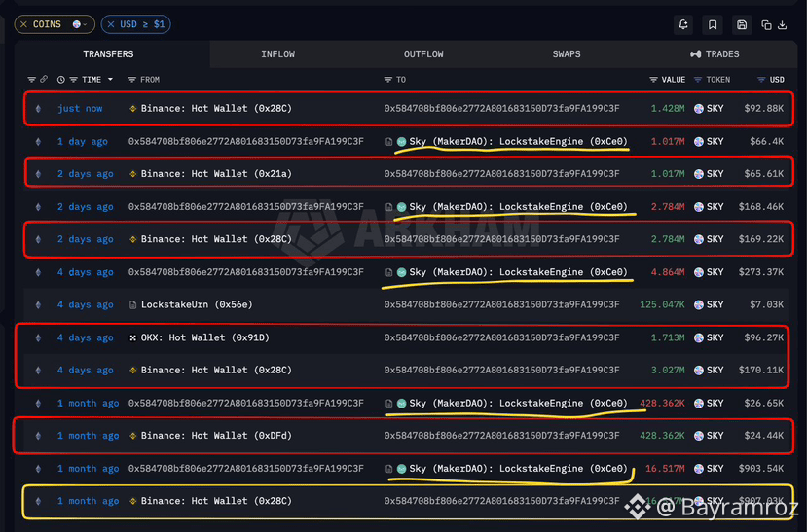Click Binance: Hot Wallet (0xDFd)
This screenshot has width=807, height=532.
(x=216, y=436)
